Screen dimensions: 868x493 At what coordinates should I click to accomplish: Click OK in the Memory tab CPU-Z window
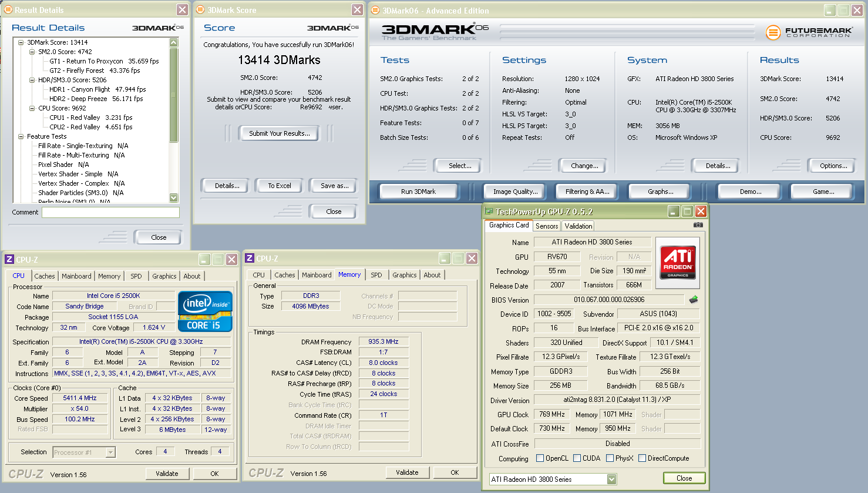(455, 472)
